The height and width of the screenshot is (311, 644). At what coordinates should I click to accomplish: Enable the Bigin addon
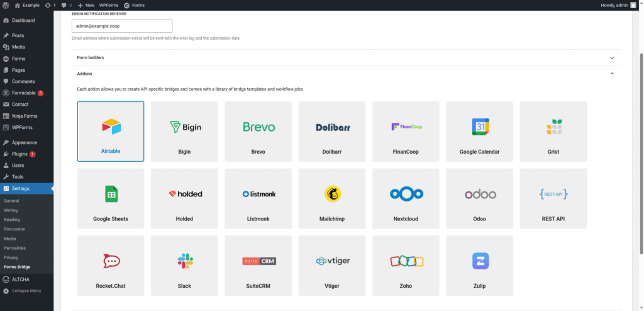pyautogui.click(x=184, y=131)
